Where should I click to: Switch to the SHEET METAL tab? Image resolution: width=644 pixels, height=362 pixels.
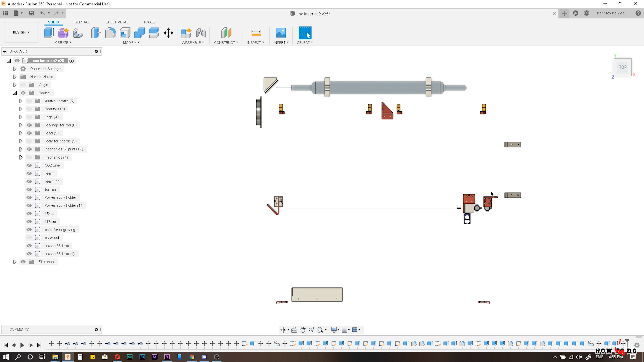click(x=117, y=22)
